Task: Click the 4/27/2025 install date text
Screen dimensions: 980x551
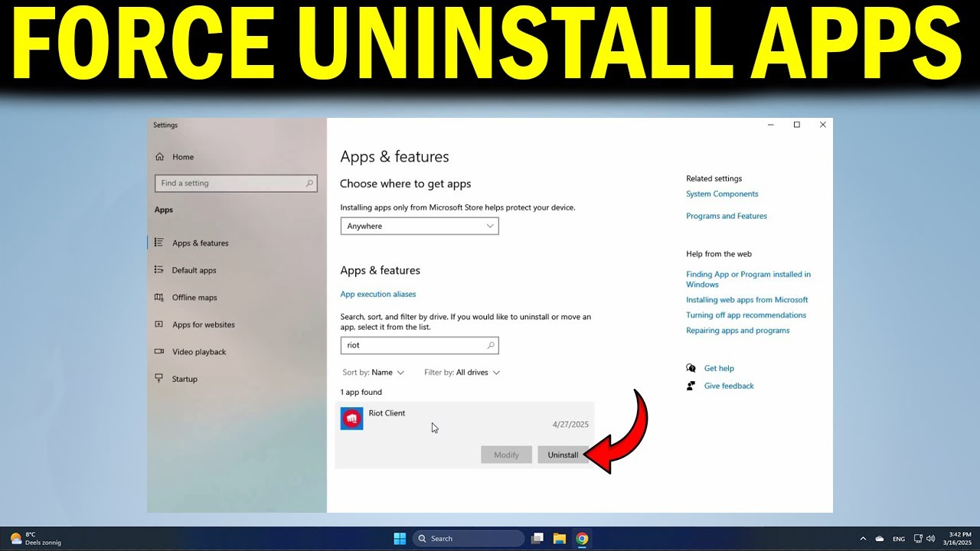Action: pos(570,424)
